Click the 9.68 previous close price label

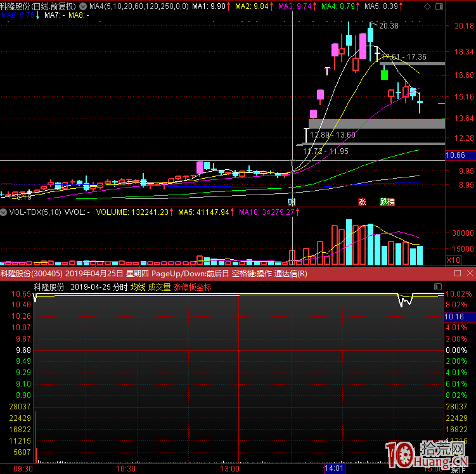[23, 350]
